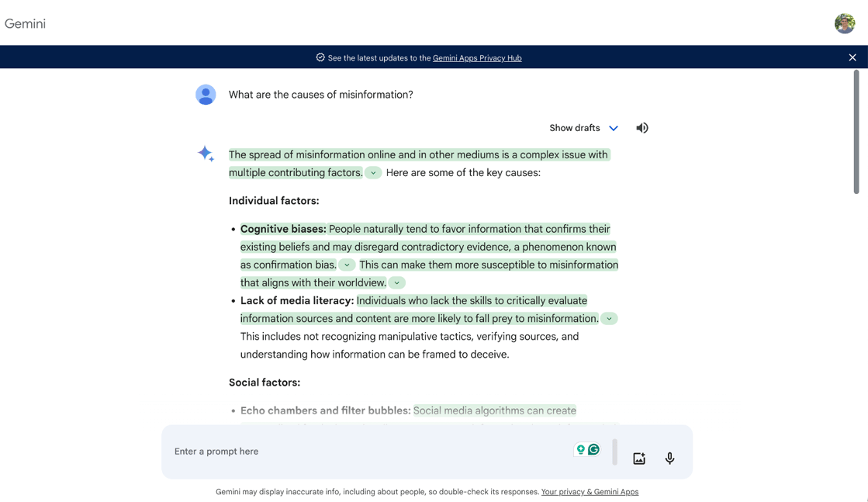The width and height of the screenshot is (868, 502).
Task: Click the page's vertical scrollbar
Action: tap(856, 132)
